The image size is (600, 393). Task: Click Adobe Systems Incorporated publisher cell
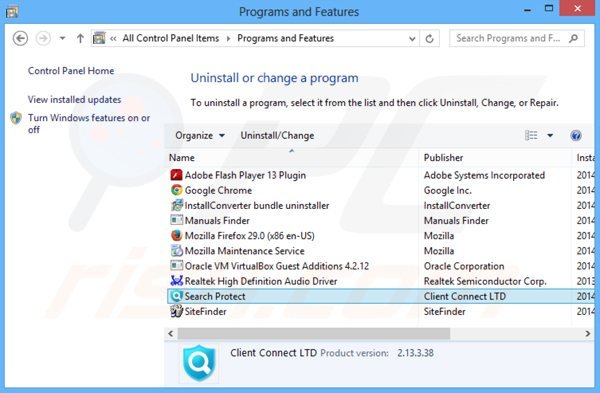[x=484, y=175]
